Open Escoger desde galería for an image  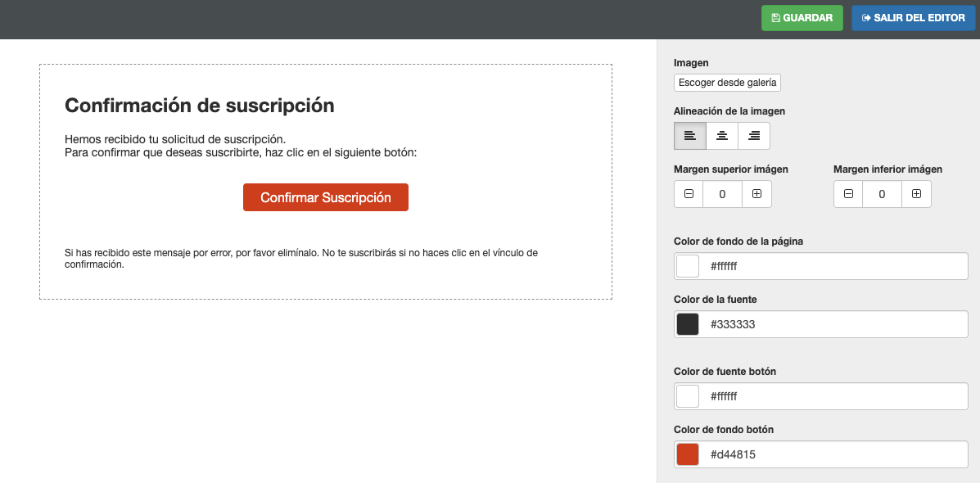[727, 82]
